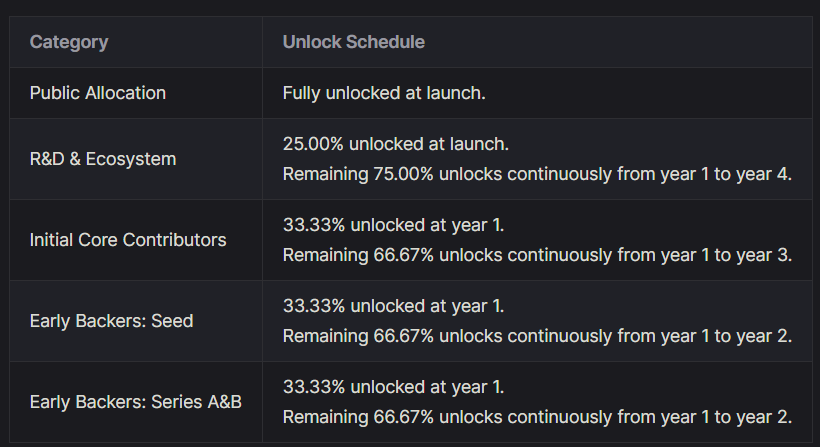Select the Early Backers: Seed cell
The width and height of the screenshot is (820, 447).
[x=111, y=321]
